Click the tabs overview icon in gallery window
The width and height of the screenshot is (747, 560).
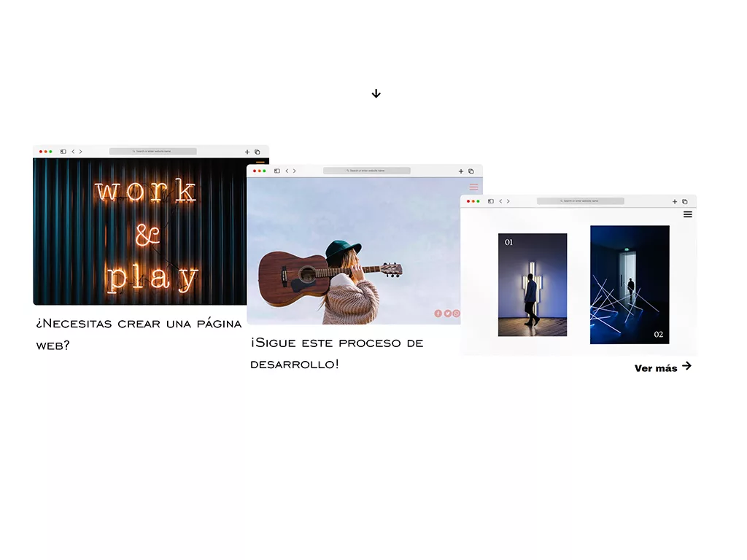[684, 201]
